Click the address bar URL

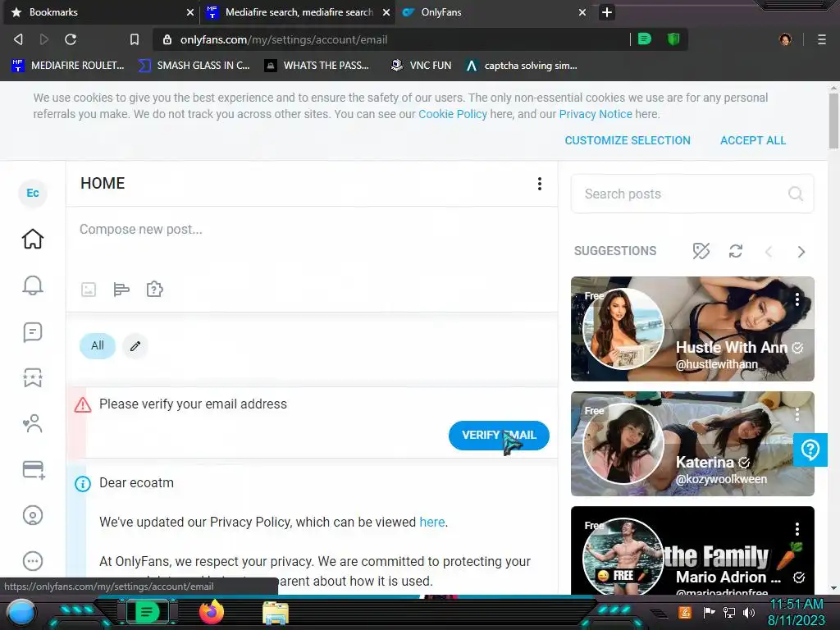(x=283, y=39)
